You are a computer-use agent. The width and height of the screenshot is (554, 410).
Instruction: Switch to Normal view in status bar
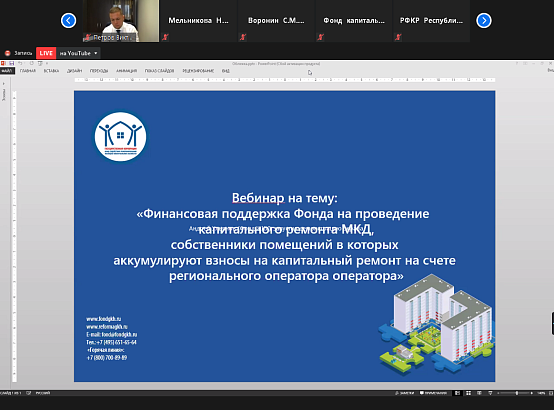pos(457,393)
